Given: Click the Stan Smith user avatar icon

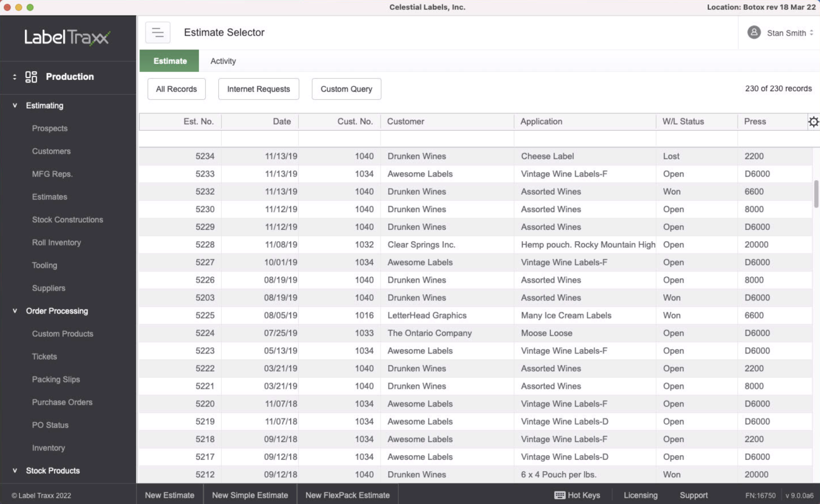Looking at the screenshot, I should click(x=754, y=32).
